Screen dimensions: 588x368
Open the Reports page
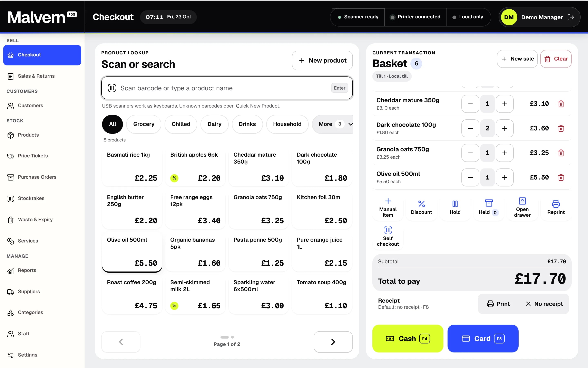coord(42,270)
